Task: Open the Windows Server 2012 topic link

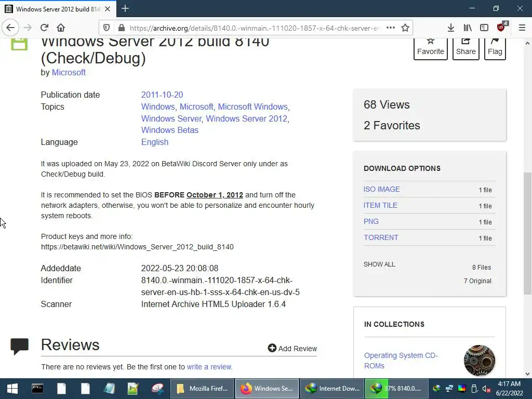Action: (x=247, y=118)
